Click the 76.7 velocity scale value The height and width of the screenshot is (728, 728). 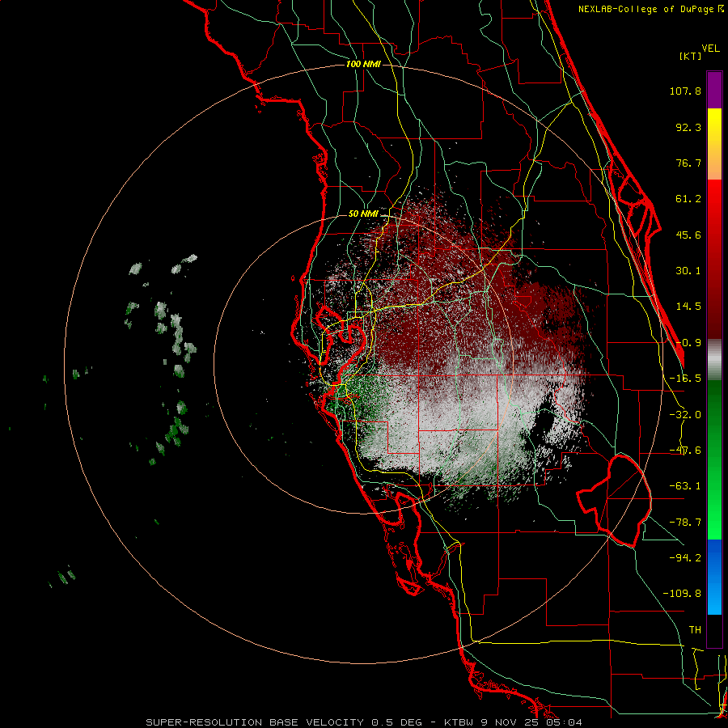coord(688,163)
